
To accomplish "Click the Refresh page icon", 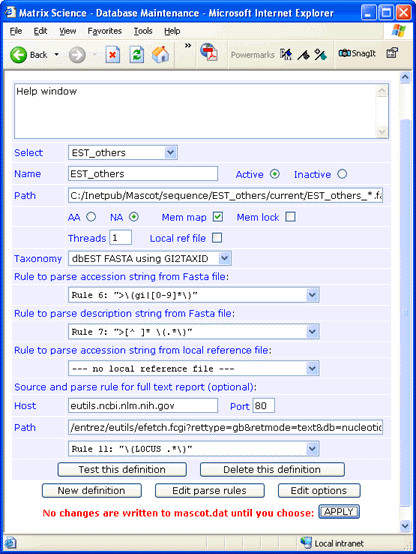I will pos(136,55).
